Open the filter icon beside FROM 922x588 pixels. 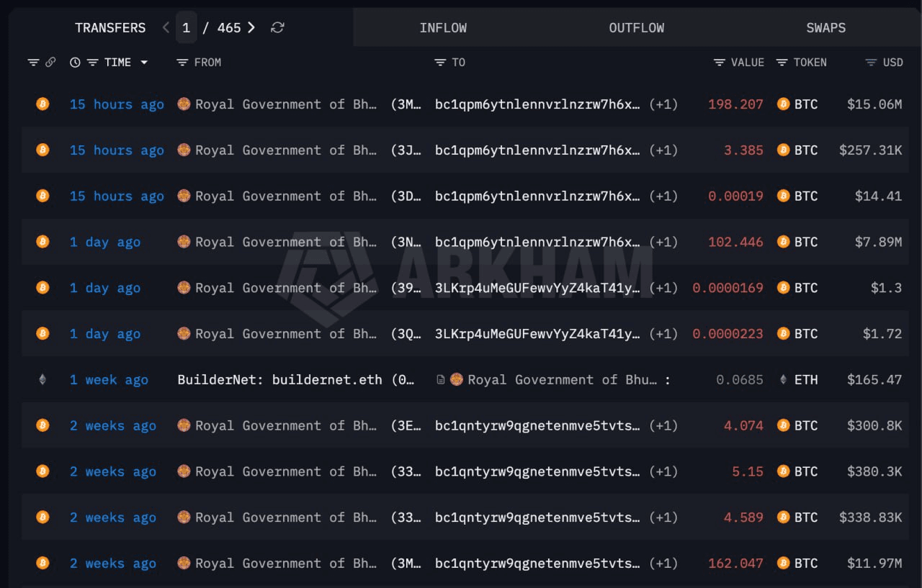click(x=182, y=63)
